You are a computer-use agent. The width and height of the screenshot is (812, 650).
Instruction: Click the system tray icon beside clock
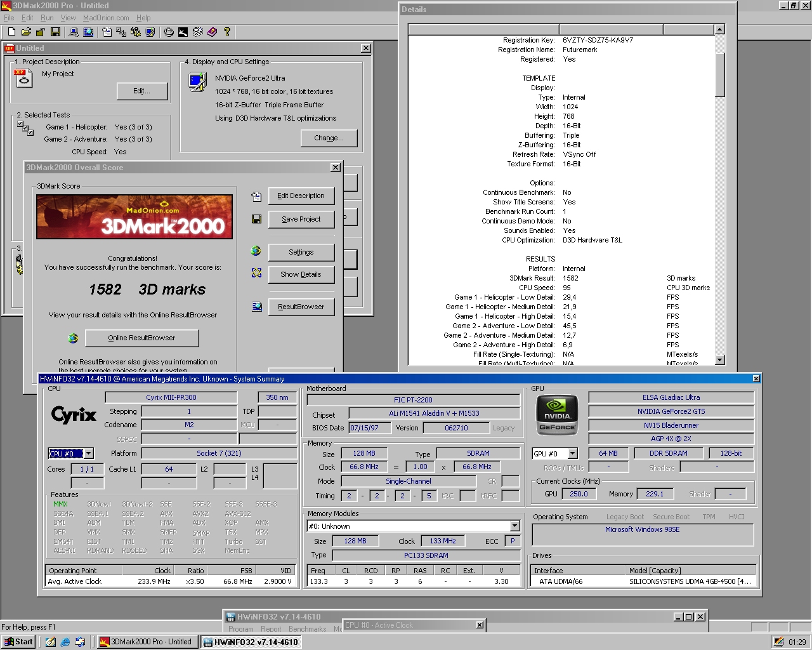[778, 642]
